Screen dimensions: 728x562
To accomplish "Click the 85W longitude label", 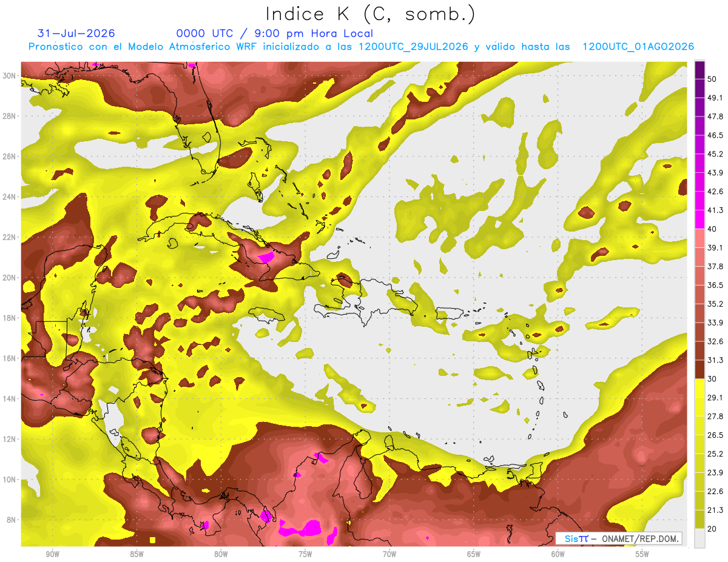I will 136,555.
